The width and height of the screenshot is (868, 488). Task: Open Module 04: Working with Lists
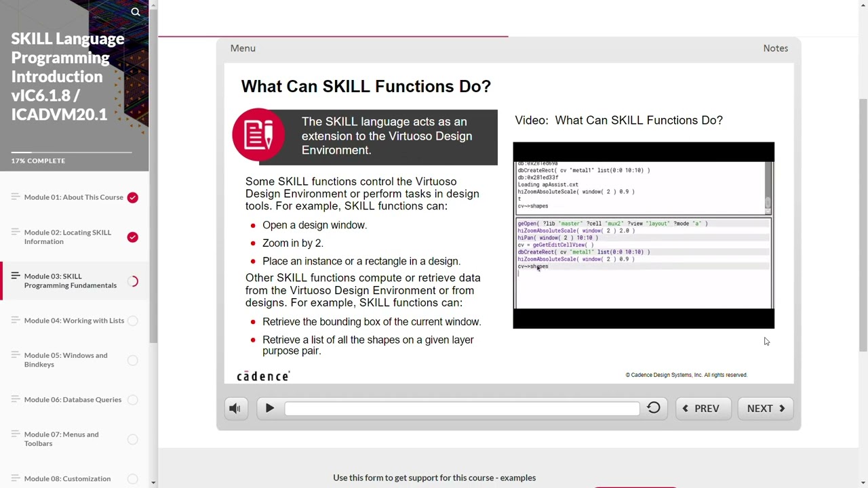pyautogui.click(x=74, y=321)
